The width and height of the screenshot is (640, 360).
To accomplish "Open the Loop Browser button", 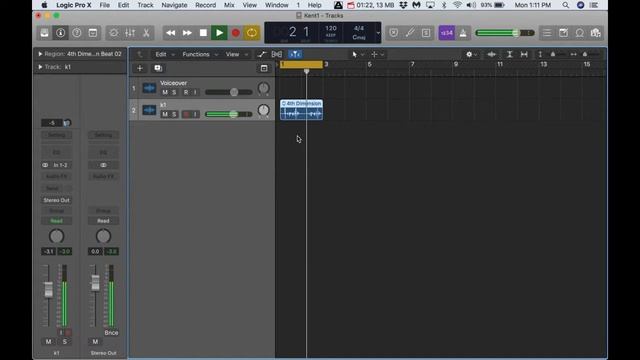I will point(580,33).
